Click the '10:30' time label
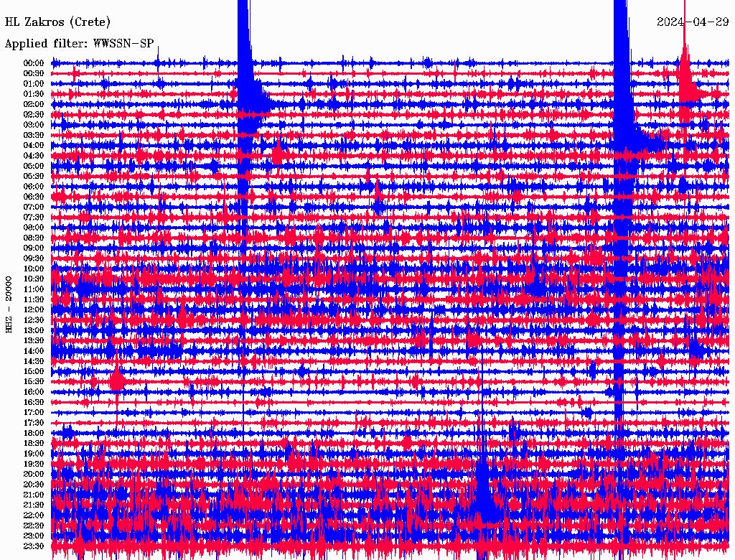The image size is (735, 560). [34, 279]
